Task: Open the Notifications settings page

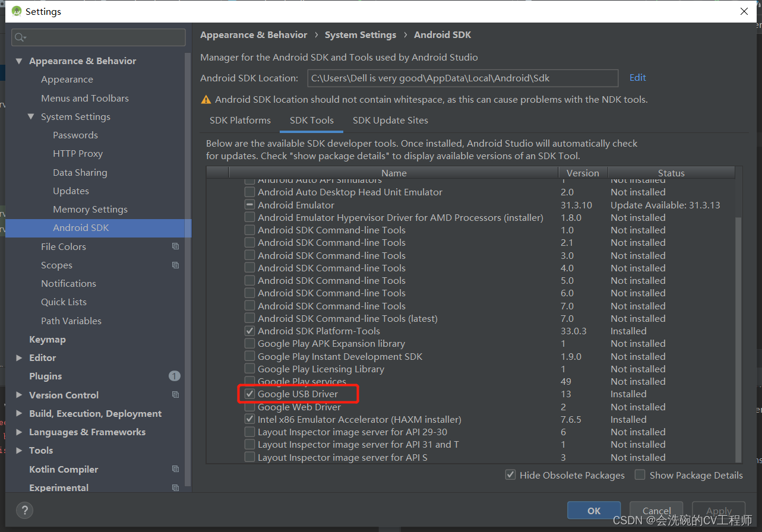Action: (x=68, y=283)
